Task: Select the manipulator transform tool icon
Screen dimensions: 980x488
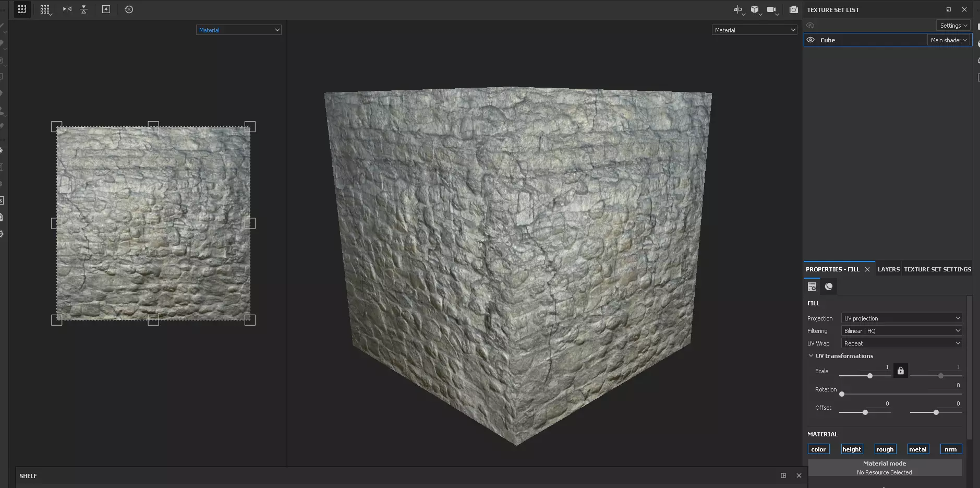Action: point(22,9)
